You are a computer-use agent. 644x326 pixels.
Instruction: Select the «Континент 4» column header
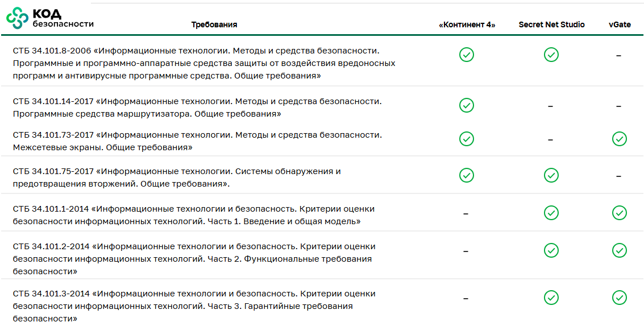(x=467, y=25)
